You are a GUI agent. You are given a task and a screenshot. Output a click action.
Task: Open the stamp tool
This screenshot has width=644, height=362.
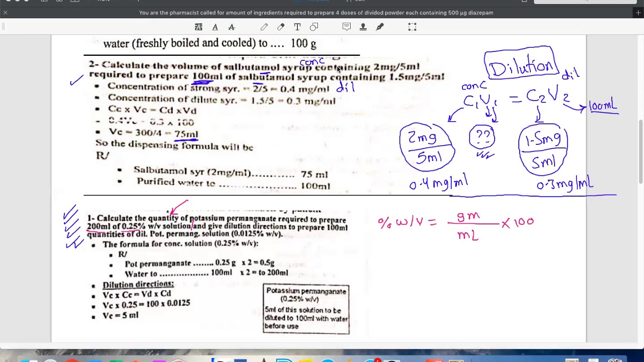363,27
